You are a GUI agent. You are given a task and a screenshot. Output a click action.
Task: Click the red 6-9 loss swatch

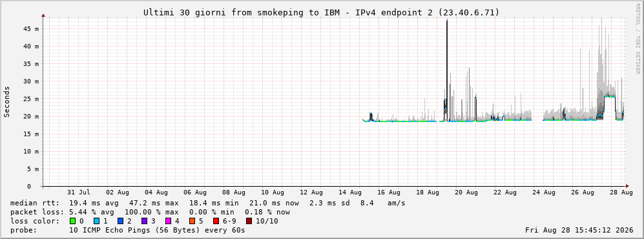pos(216,222)
